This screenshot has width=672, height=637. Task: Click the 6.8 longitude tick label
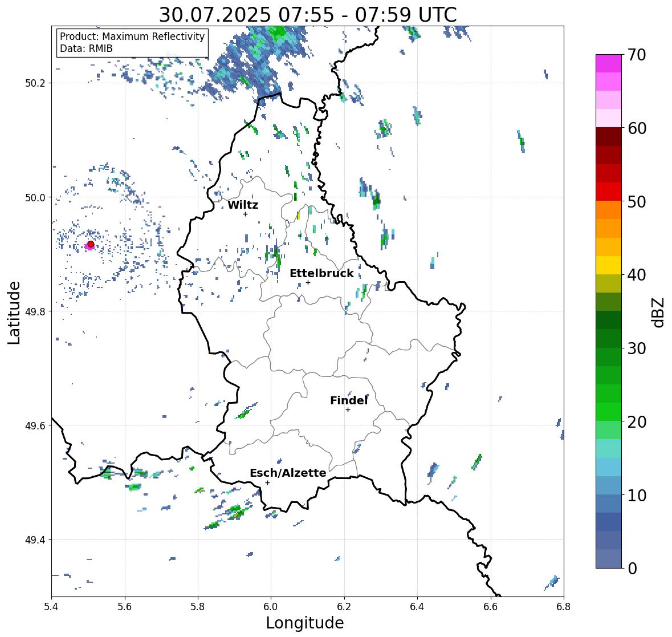click(x=564, y=607)
